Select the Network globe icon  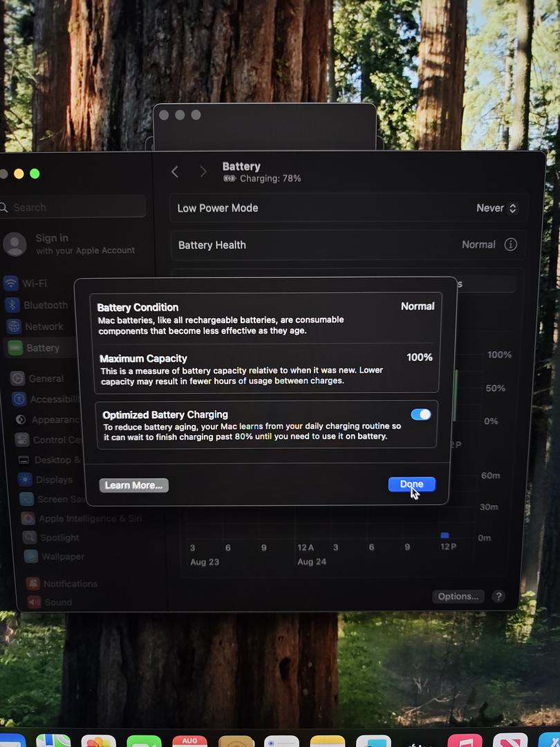pos(14,326)
